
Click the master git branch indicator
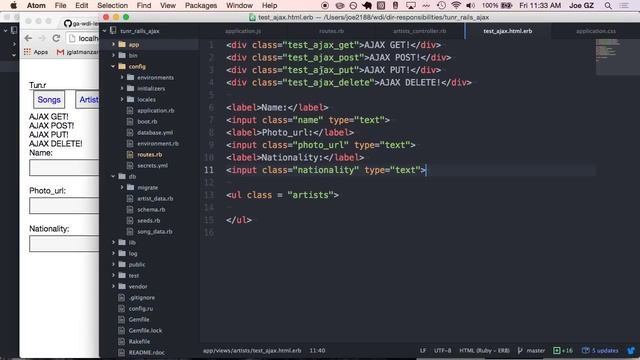531,350
